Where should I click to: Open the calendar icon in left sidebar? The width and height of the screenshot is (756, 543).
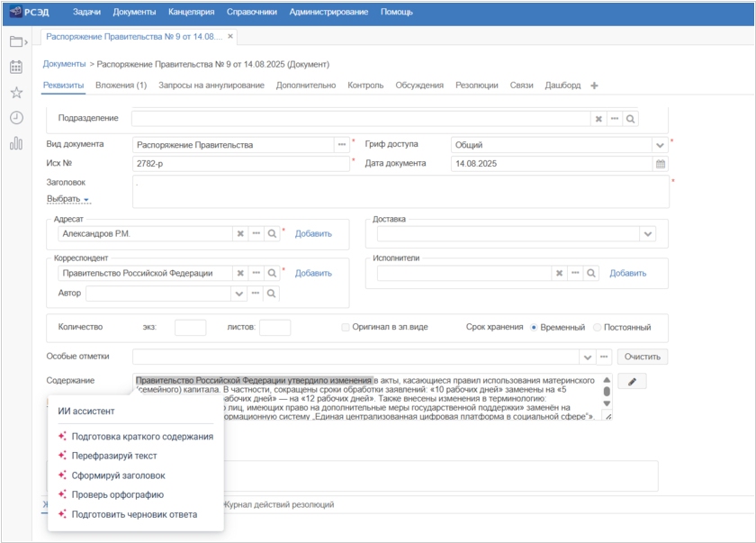click(x=15, y=67)
